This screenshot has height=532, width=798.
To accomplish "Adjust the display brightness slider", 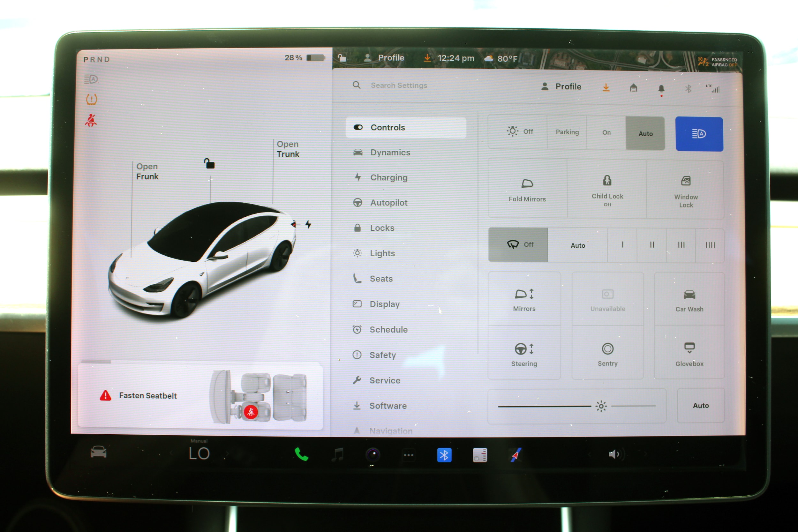I will (x=577, y=406).
